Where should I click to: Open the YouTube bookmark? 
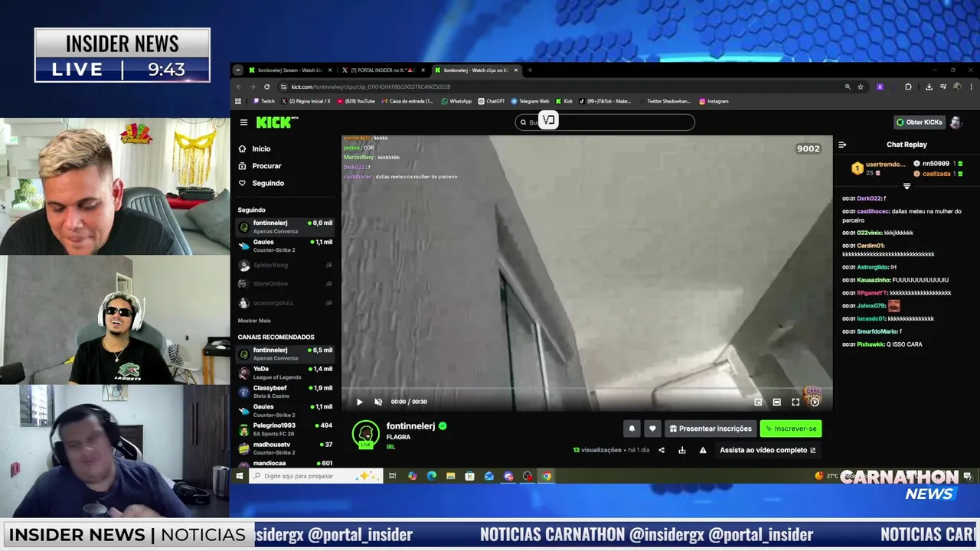pos(356,101)
